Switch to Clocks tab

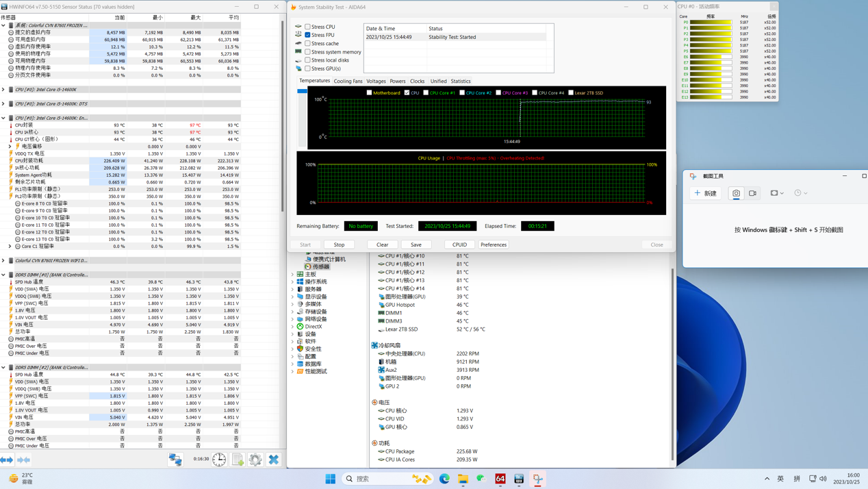pyautogui.click(x=418, y=81)
